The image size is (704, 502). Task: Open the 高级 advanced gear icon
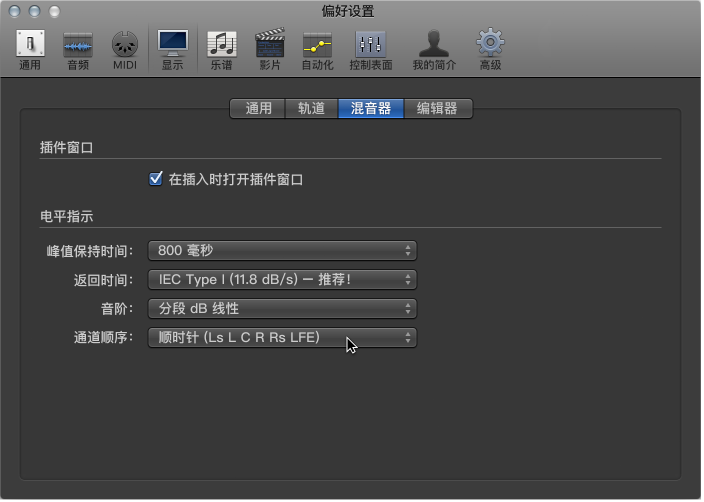click(490, 48)
